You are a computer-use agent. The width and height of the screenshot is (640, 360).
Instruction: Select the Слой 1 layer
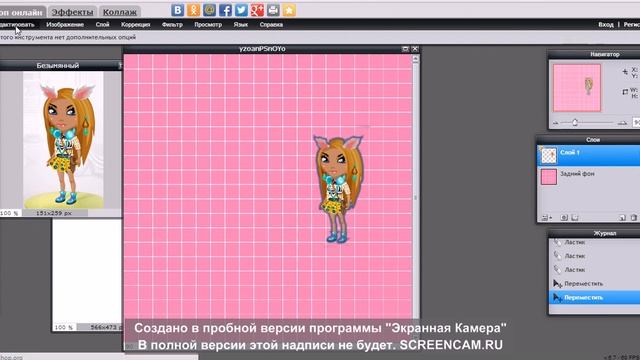589,156
